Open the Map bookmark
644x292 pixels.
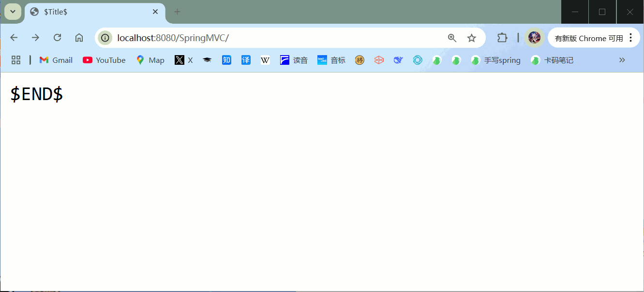tap(150, 60)
